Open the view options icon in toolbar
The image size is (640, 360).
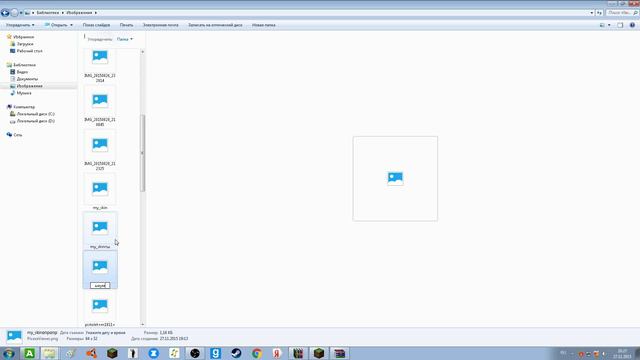coord(602,25)
